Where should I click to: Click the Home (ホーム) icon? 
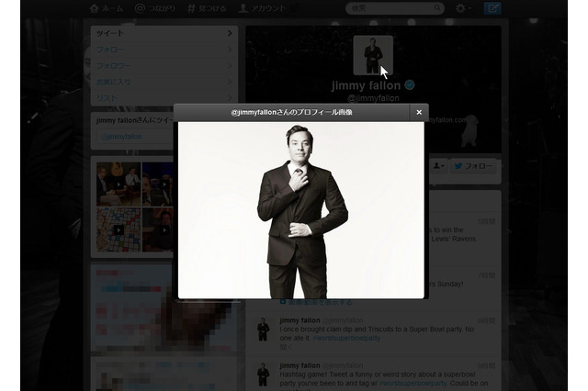coord(107,8)
